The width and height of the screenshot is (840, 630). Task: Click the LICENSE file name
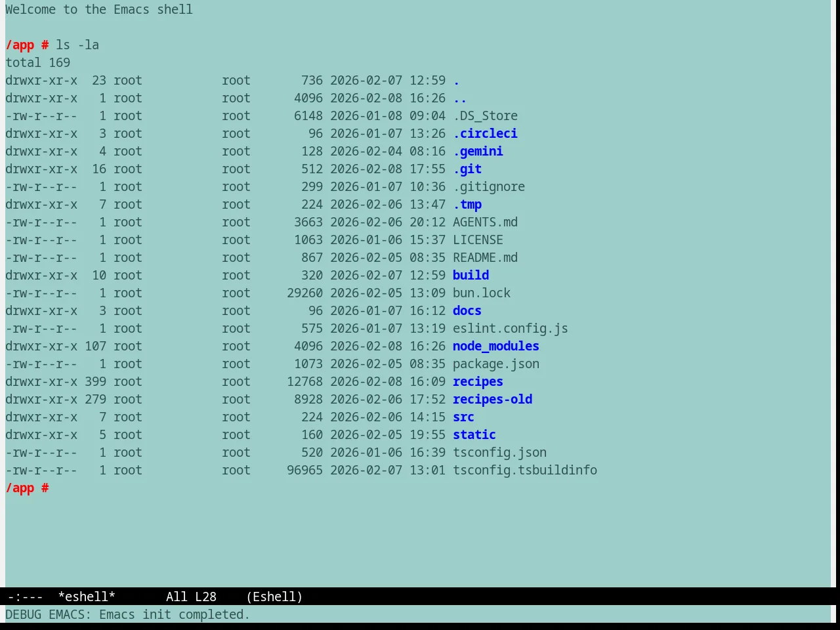tap(478, 240)
